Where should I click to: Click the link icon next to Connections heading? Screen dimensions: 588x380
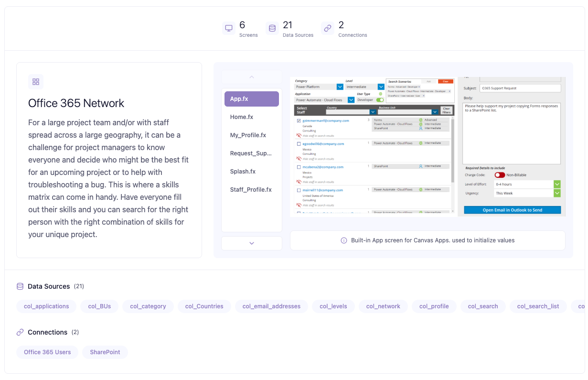pos(20,332)
